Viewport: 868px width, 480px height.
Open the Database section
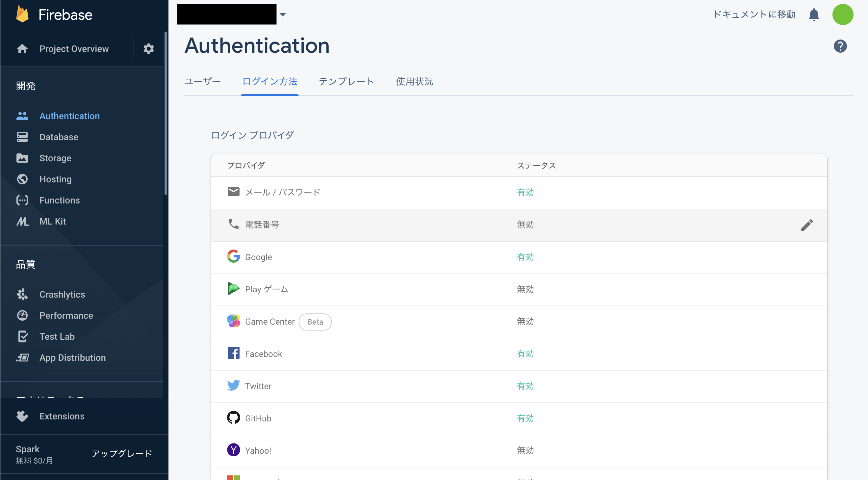(59, 137)
